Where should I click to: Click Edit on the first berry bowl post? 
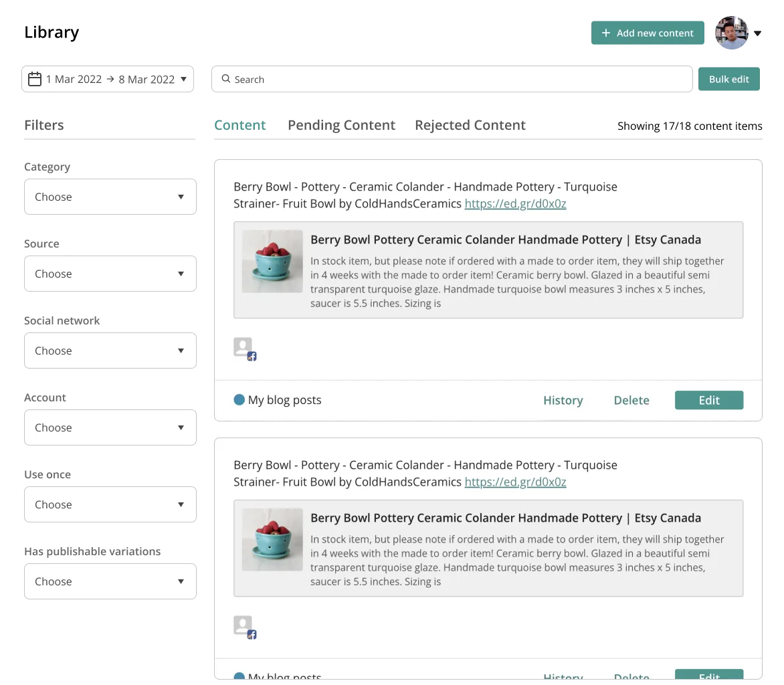pyautogui.click(x=708, y=400)
